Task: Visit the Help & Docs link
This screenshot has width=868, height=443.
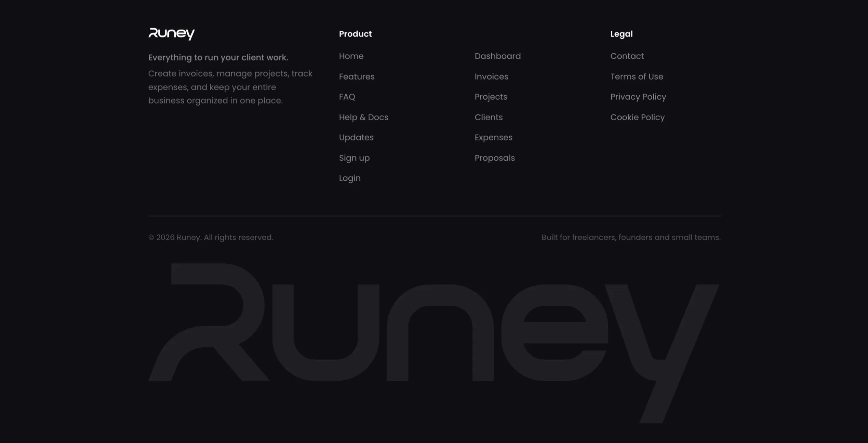Action: [x=363, y=117]
